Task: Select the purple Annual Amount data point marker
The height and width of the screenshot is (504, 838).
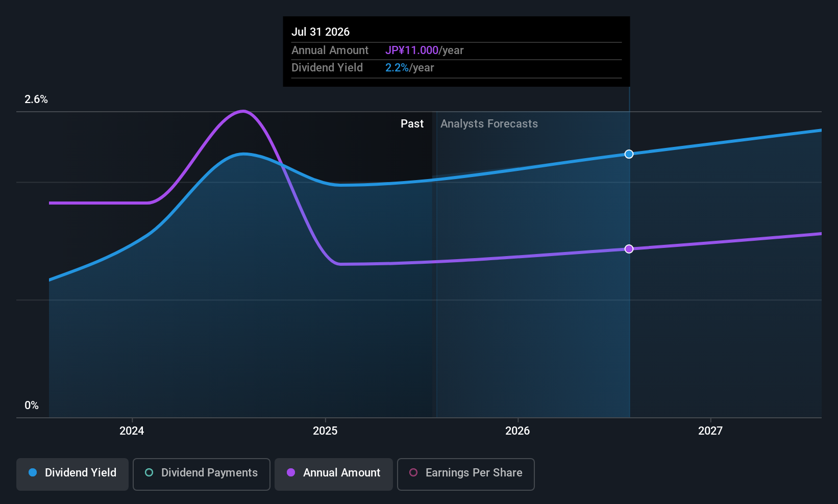Action: click(629, 249)
